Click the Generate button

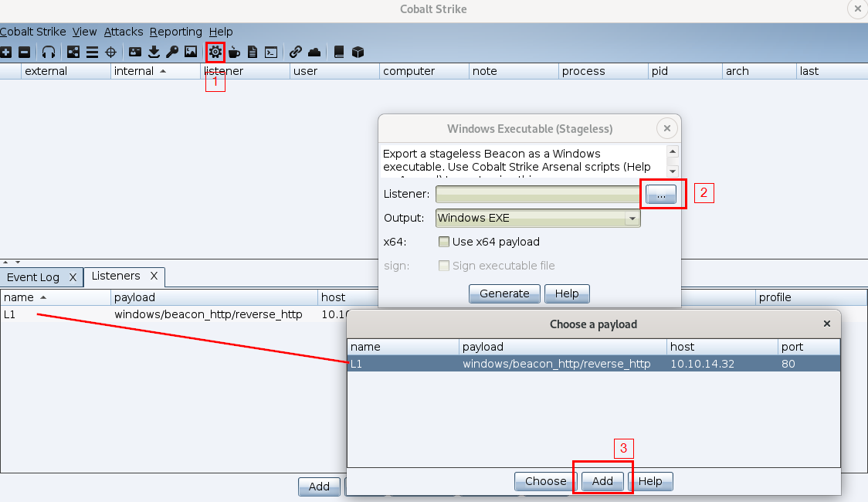504,293
